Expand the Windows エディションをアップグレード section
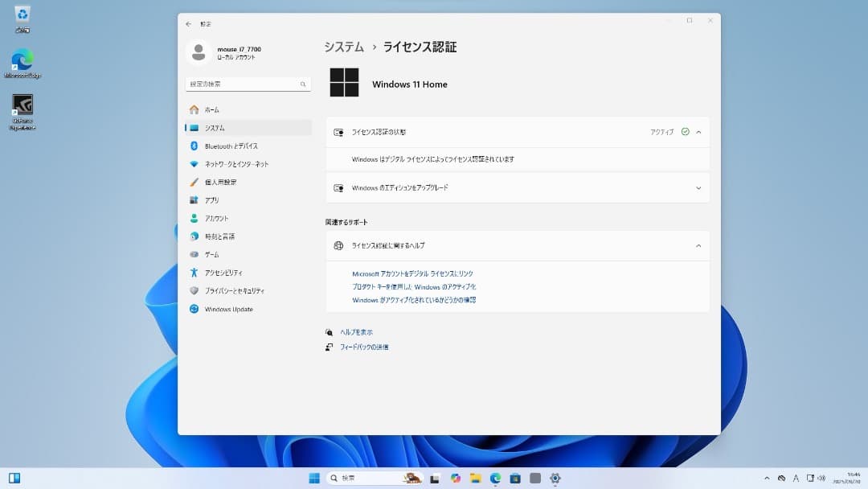The image size is (868, 489). click(x=700, y=187)
